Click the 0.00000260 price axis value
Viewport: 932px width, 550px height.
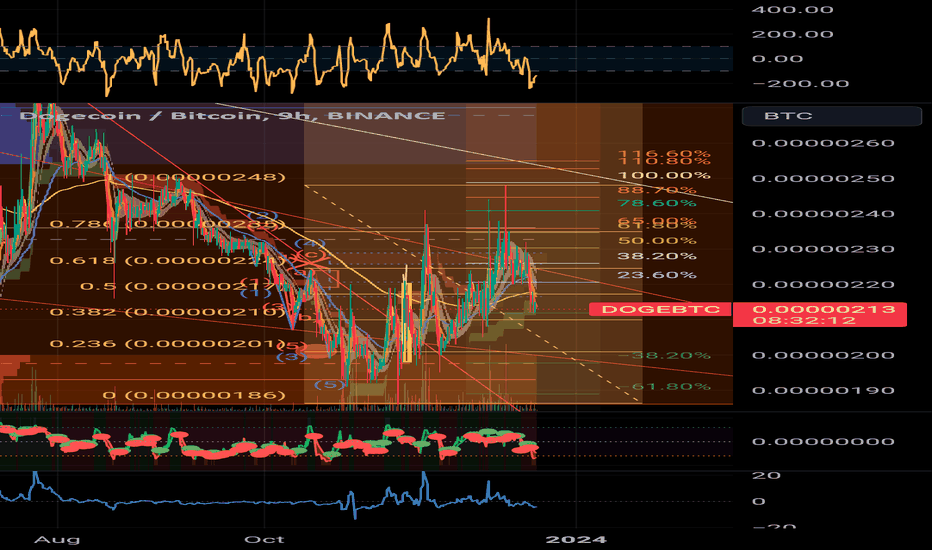pyautogui.click(x=823, y=143)
